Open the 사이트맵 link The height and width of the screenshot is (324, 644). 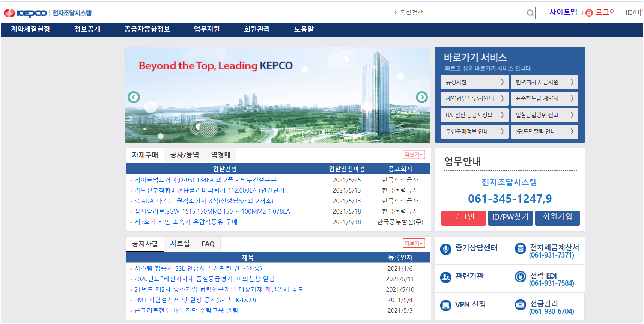(563, 12)
